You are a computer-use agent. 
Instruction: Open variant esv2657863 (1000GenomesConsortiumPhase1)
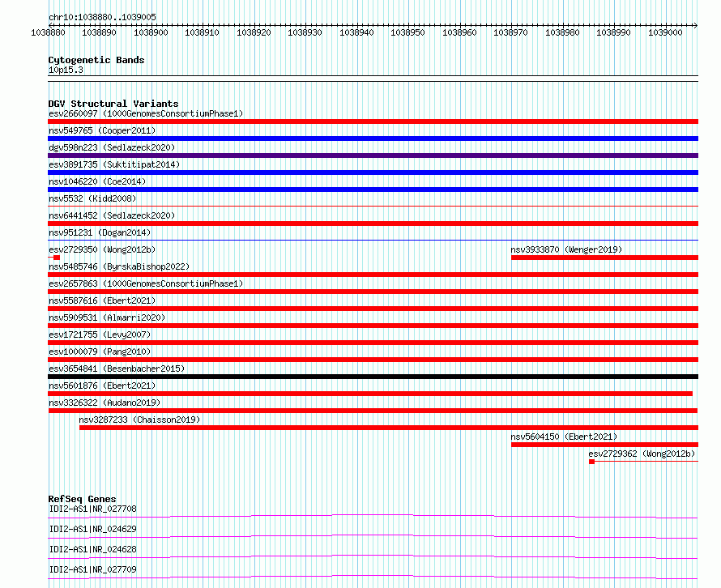click(146, 283)
